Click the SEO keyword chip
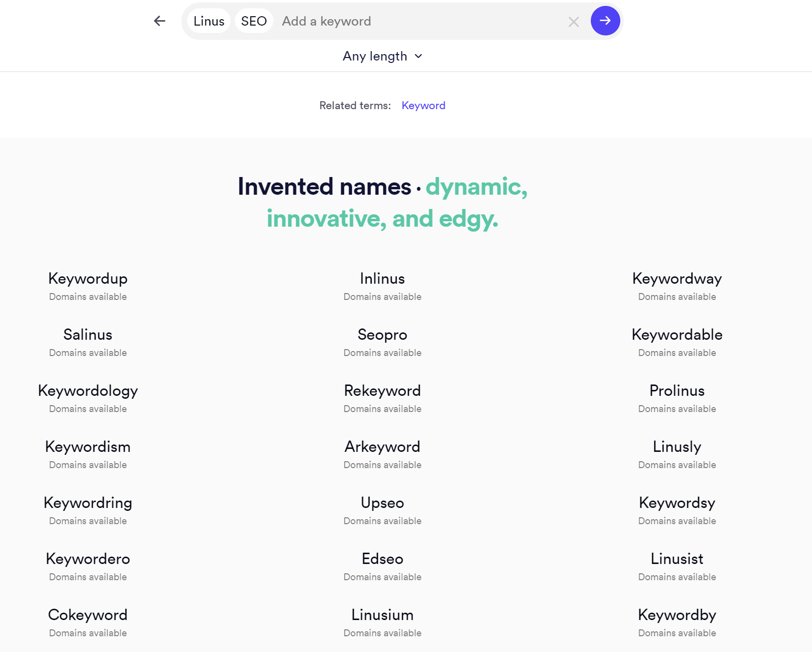The image size is (812, 652). pos(254,21)
